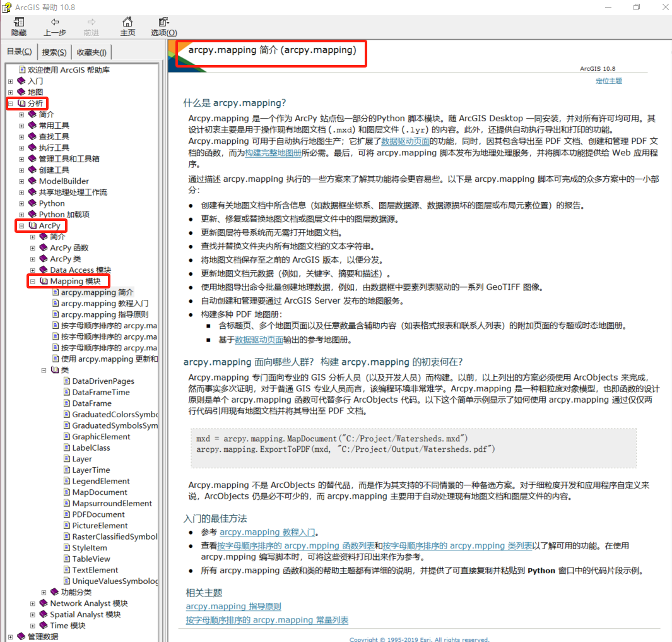Click the 欢迎使用 ArcGIS 帮助库 page icon
Image resolution: width=672 pixels, height=642 pixels.
point(22,69)
